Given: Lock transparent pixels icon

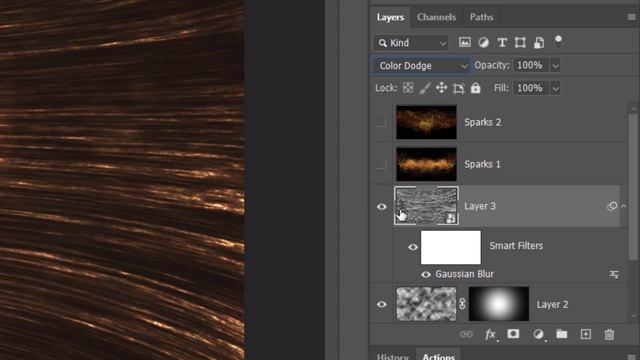Looking at the screenshot, I should pos(408,88).
